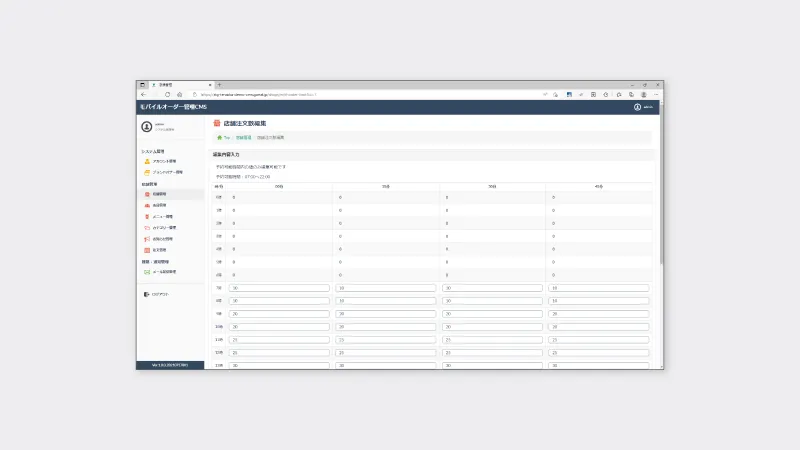
Task: Open カテゴリー管理 in the sidebar
Action: click(163, 228)
